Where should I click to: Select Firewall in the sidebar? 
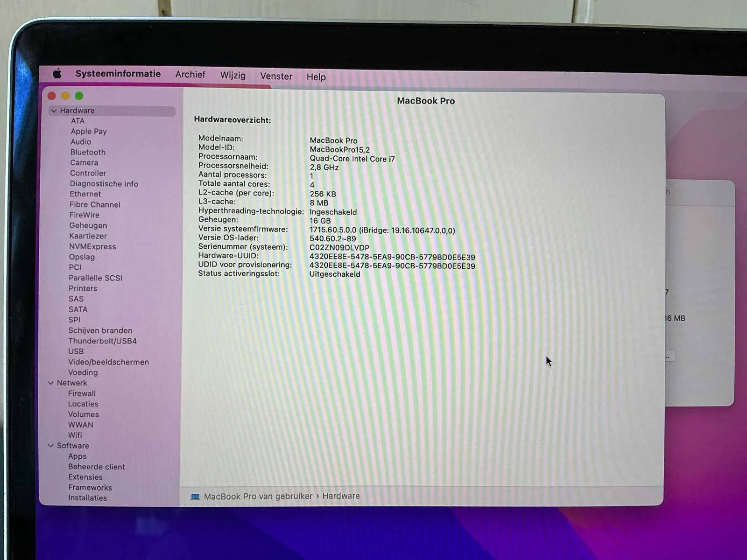tap(82, 393)
